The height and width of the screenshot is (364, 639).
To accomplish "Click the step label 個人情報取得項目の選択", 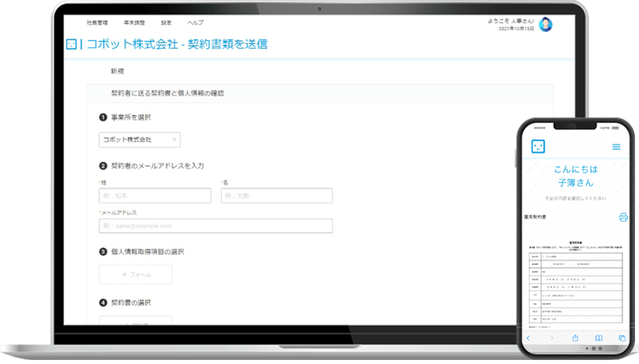I will [147, 251].
